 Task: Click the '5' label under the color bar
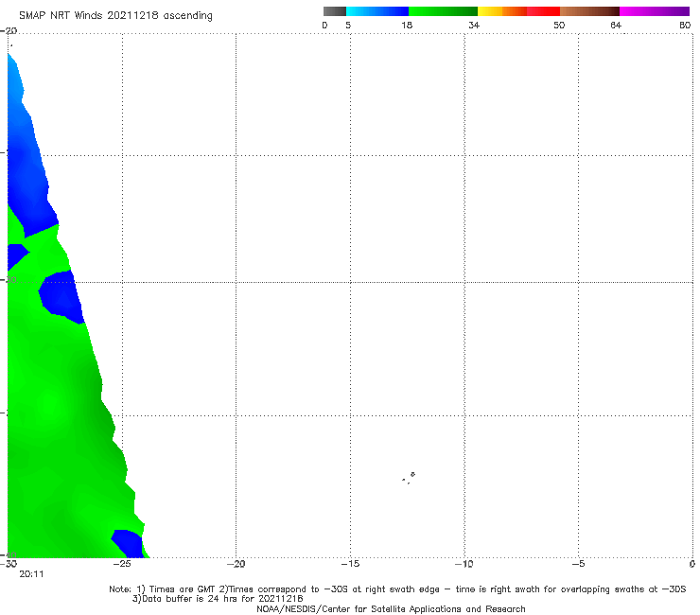pyautogui.click(x=348, y=26)
